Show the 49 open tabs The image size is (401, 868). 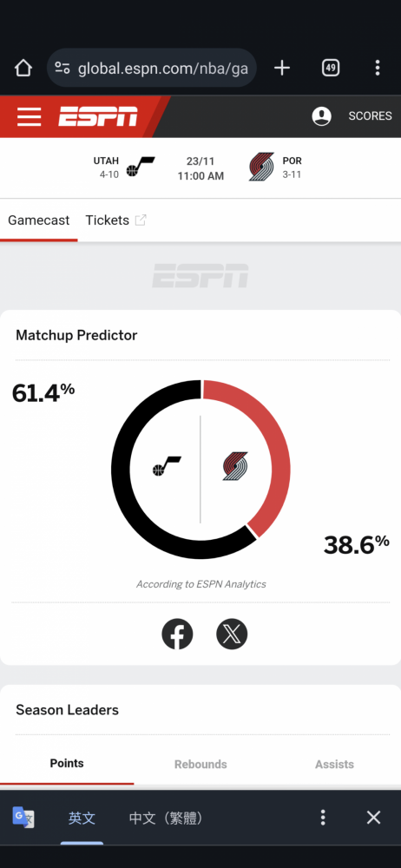331,68
